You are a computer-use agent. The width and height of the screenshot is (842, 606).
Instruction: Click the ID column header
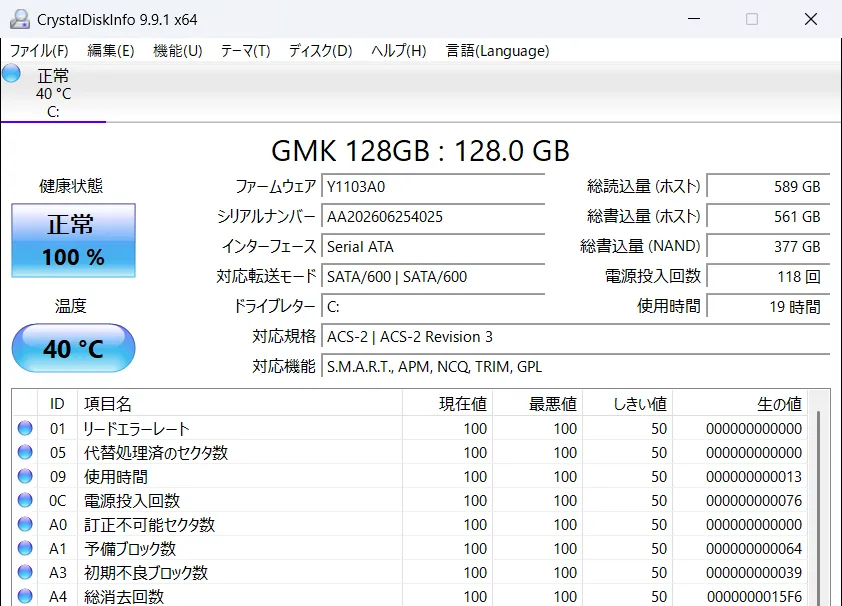57,404
